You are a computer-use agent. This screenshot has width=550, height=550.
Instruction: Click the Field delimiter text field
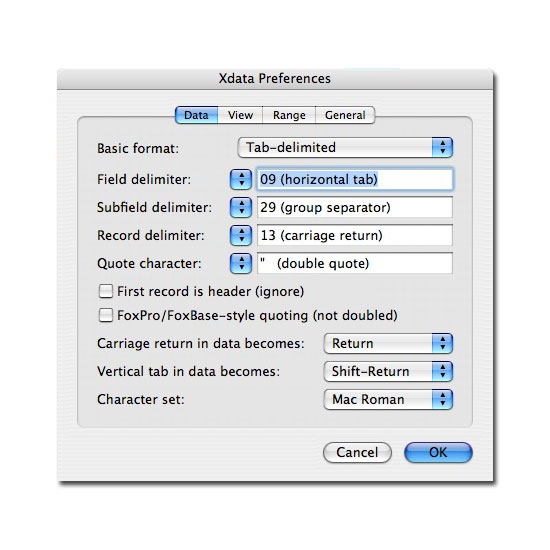(x=355, y=179)
